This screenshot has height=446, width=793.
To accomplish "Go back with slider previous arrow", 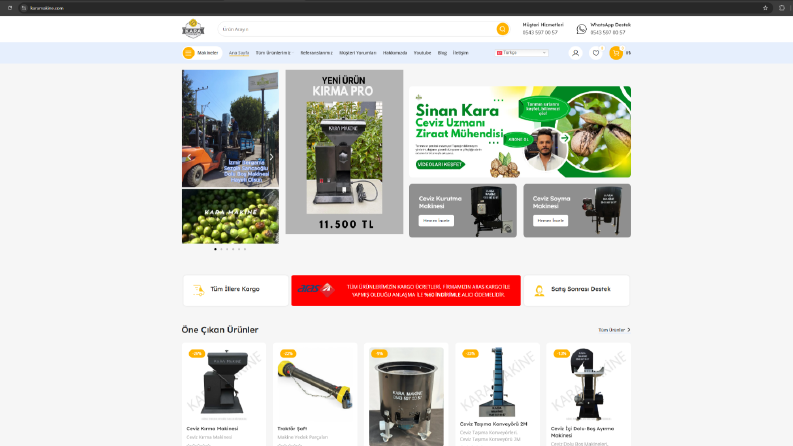I will (x=189, y=157).
